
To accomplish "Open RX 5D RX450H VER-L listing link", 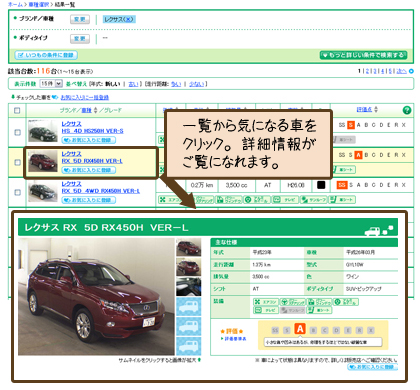I will pyautogui.click(x=92, y=161).
